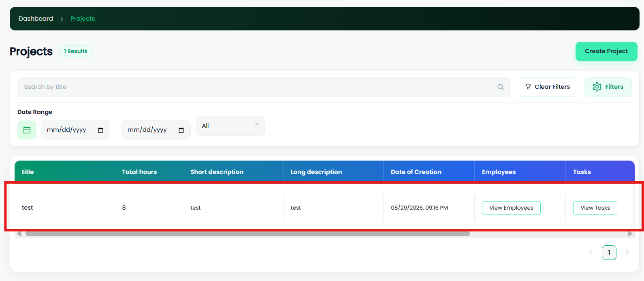Expand the All status dropdown

230,126
